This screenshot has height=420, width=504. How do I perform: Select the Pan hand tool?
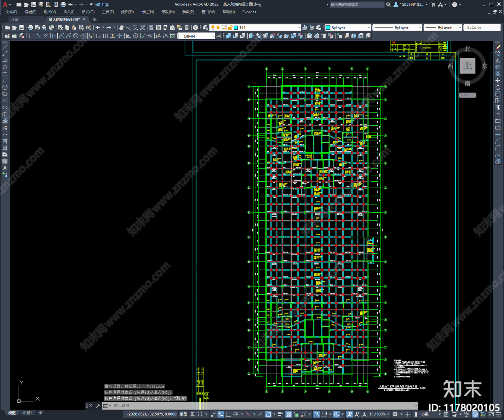(x=121, y=28)
